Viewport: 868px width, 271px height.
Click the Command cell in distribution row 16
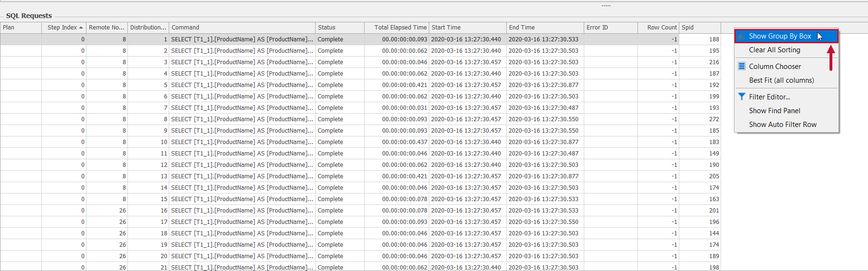242,211
